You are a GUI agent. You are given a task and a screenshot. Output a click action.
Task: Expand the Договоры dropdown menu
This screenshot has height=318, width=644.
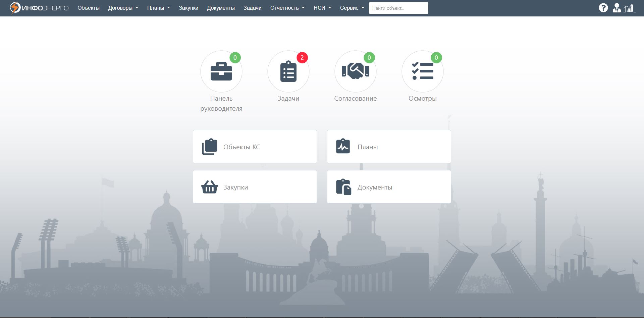coord(123,8)
